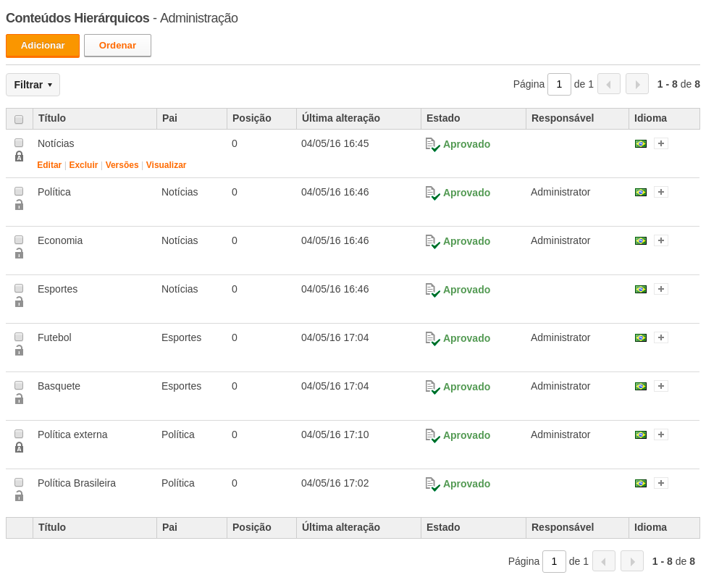The width and height of the screenshot is (706, 588).
Task: Select the Basquete row checkbox
Action: tap(19, 385)
